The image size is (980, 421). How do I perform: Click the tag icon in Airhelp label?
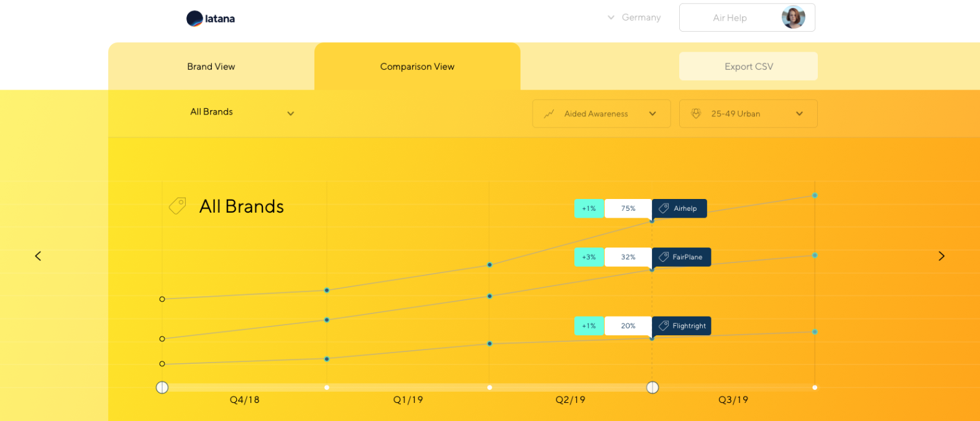[664, 208]
